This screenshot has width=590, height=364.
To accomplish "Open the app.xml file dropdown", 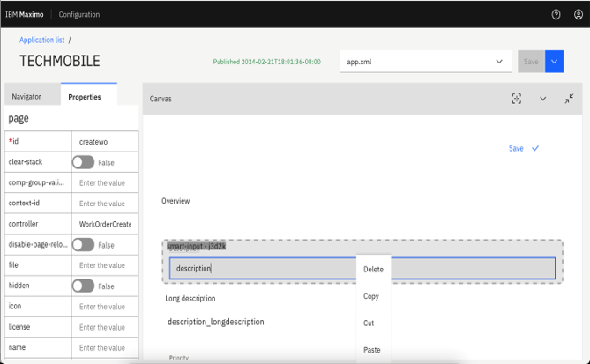I will point(425,62).
